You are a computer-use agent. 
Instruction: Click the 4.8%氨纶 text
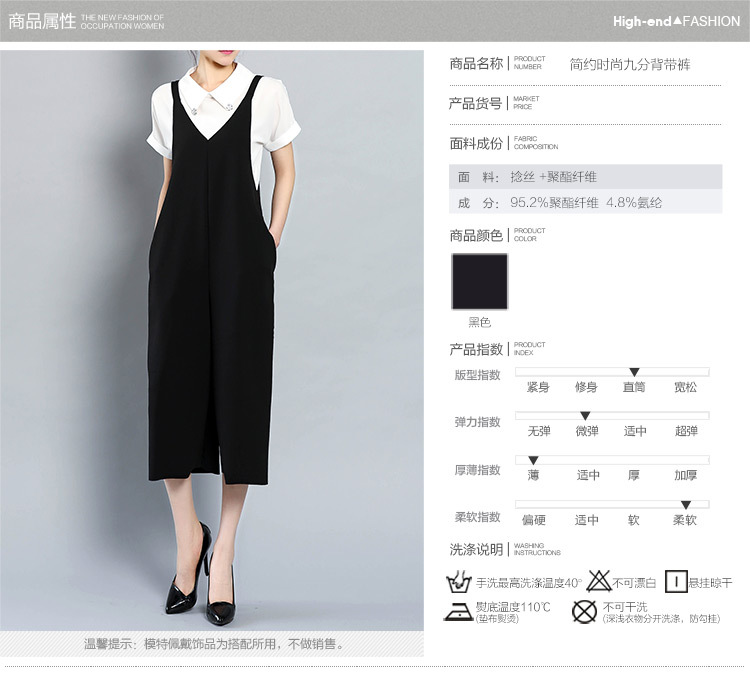pyautogui.click(x=634, y=203)
